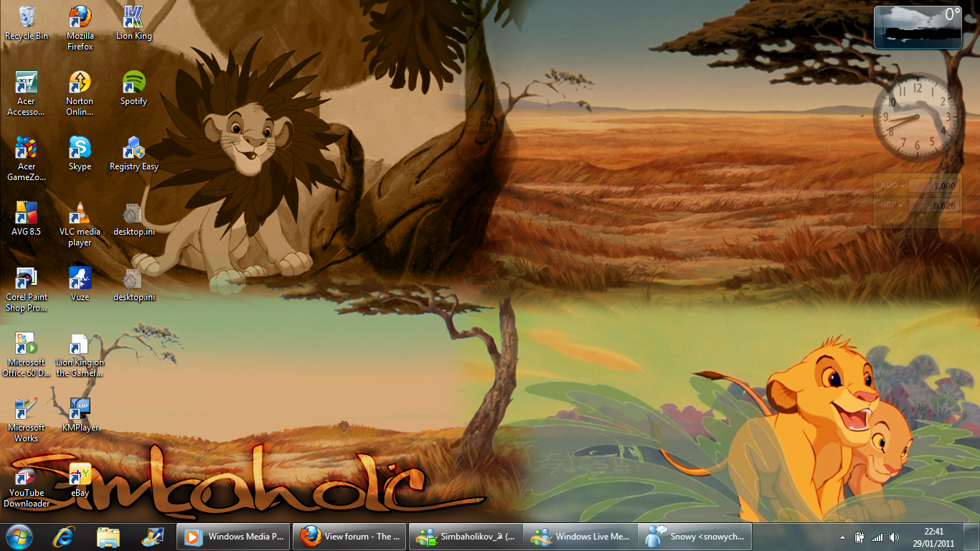Click the volume speaker icon in system tray
Screen dimensions: 980x551
894,537
